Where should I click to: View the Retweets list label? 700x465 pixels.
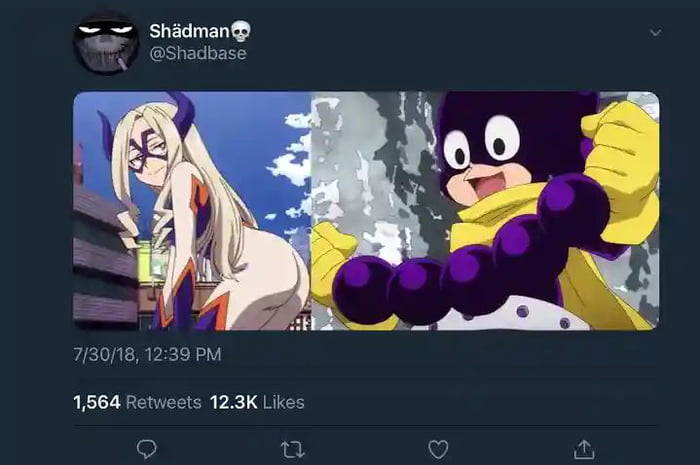tap(163, 402)
